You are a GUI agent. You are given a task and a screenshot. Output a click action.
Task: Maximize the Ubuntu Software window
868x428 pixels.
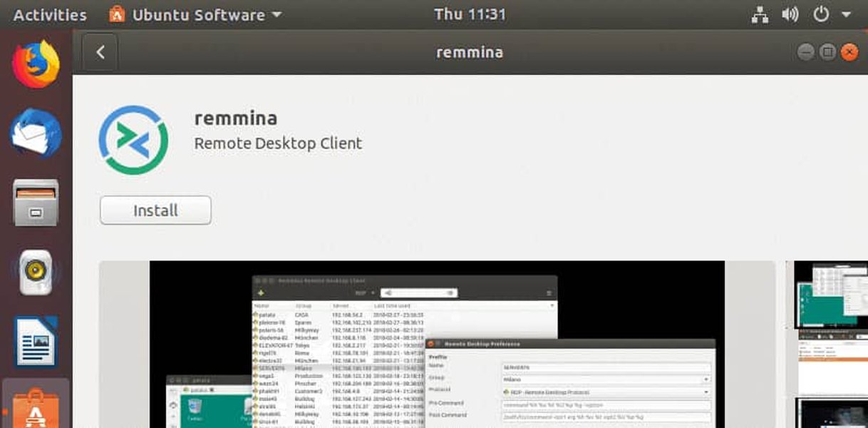(x=827, y=52)
